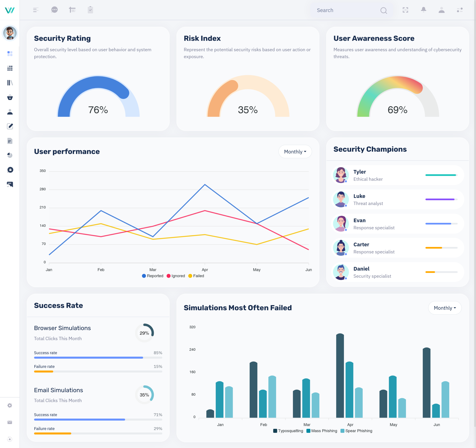Open the presentation board icon in the sidebar
Viewport: 476px width, 448px height.
10,184
